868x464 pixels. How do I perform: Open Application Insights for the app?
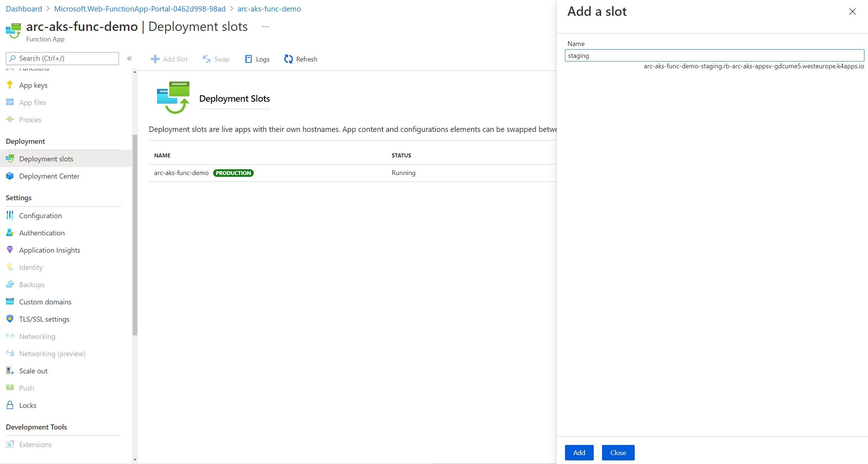coord(50,250)
